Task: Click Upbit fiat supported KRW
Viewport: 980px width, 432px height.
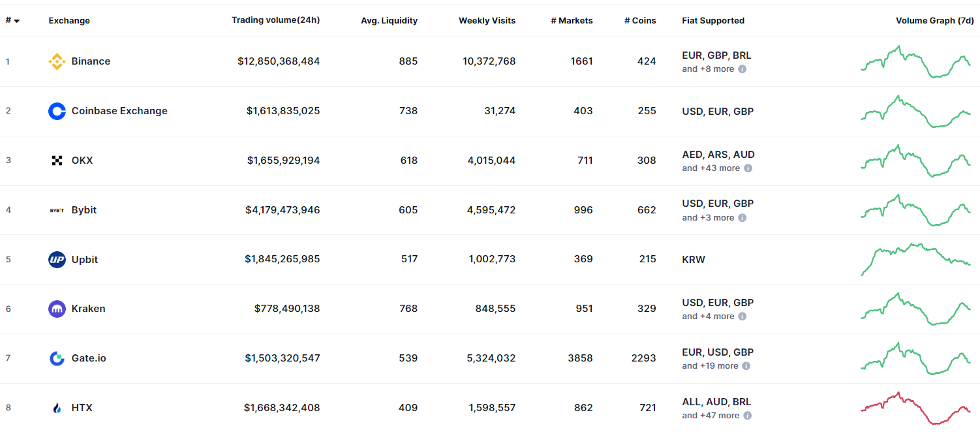Action: [x=694, y=260]
